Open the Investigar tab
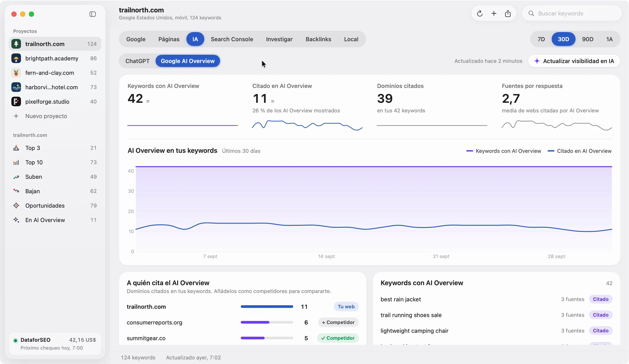Image resolution: width=629 pixels, height=364 pixels. tap(279, 39)
